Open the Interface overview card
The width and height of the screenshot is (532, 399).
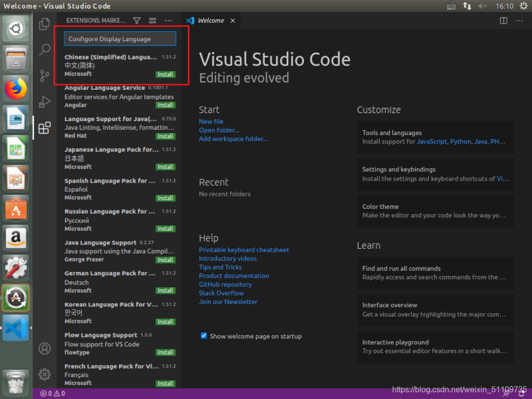(x=435, y=310)
